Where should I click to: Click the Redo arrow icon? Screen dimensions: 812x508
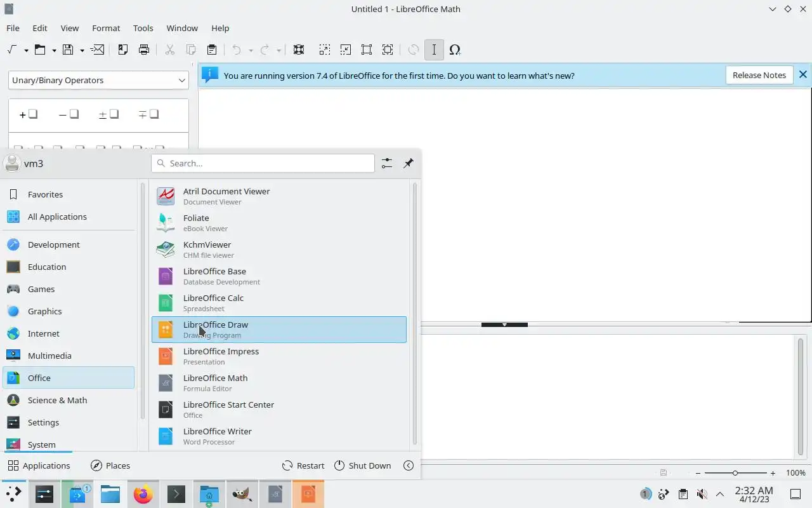click(265, 50)
